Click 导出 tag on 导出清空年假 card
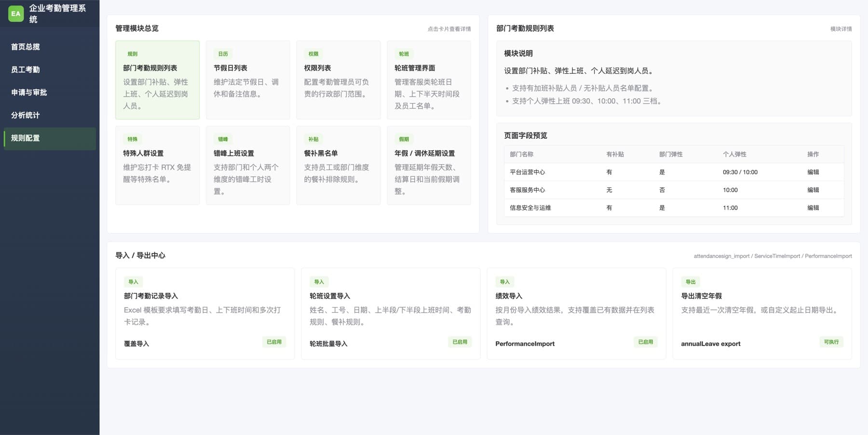This screenshot has height=435, width=868. tap(691, 282)
